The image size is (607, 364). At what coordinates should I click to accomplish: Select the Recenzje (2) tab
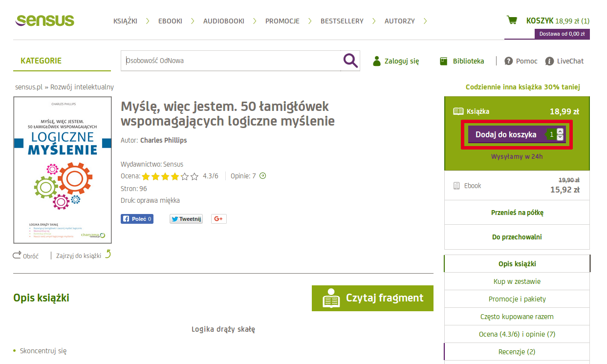click(x=517, y=352)
